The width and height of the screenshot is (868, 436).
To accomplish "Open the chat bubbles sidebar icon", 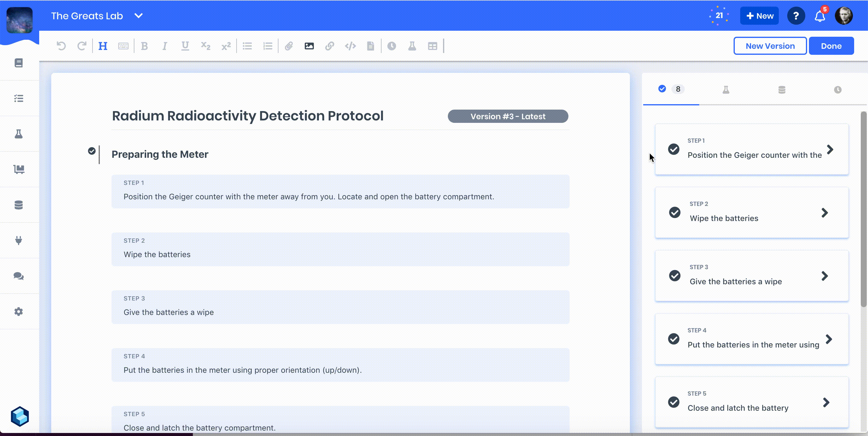I will pos(19,276).
